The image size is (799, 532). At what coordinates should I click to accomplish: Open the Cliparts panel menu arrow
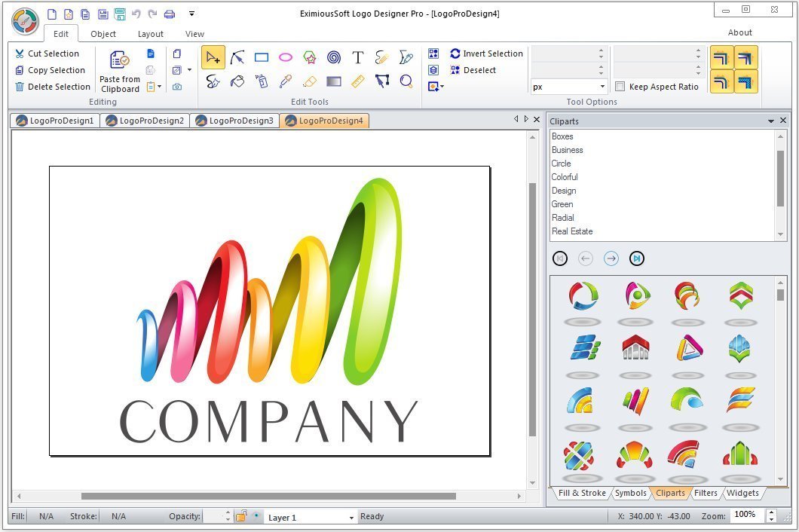[770, 121]
